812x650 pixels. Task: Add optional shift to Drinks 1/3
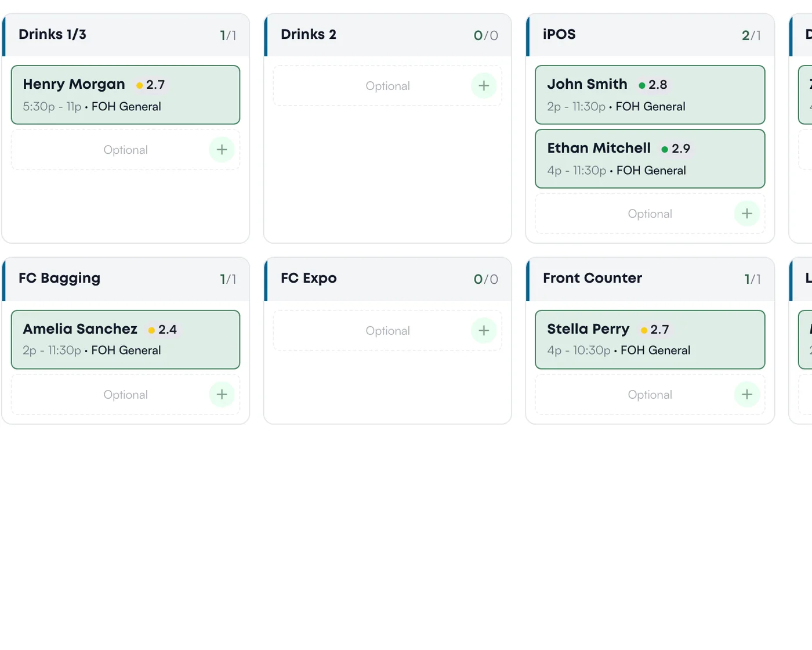(222, 150)
